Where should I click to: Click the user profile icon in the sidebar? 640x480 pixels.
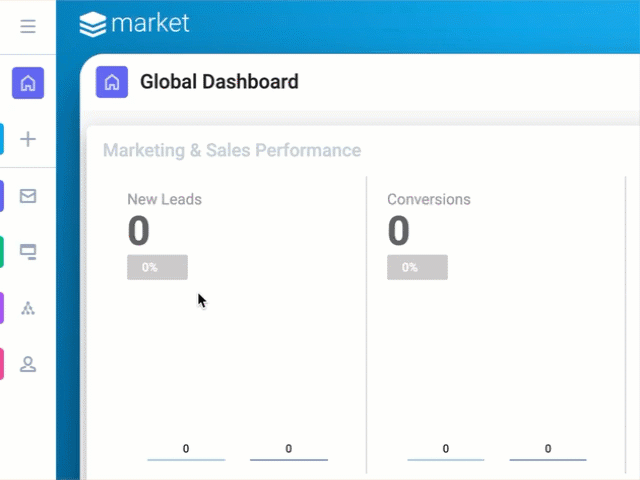click(28, 364)
